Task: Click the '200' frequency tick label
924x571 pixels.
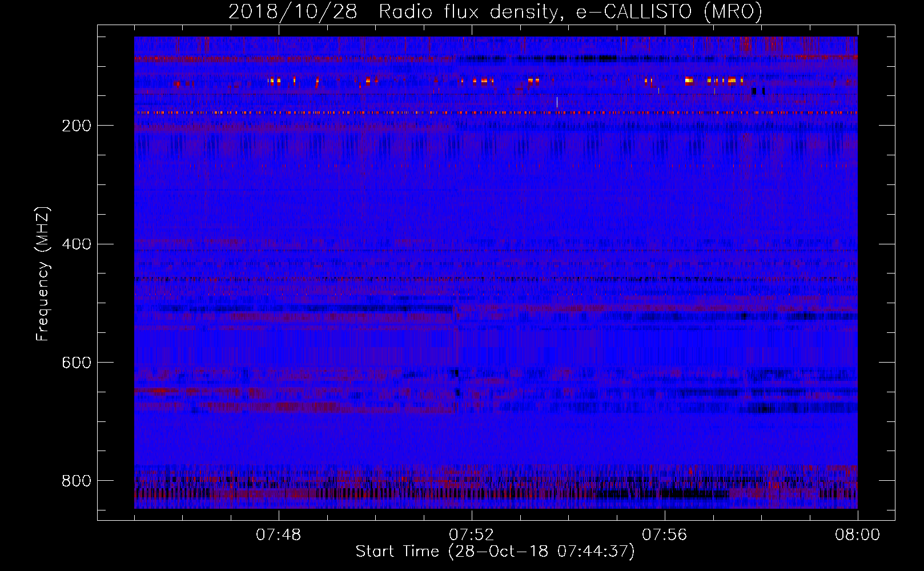Action: point(77,126)
